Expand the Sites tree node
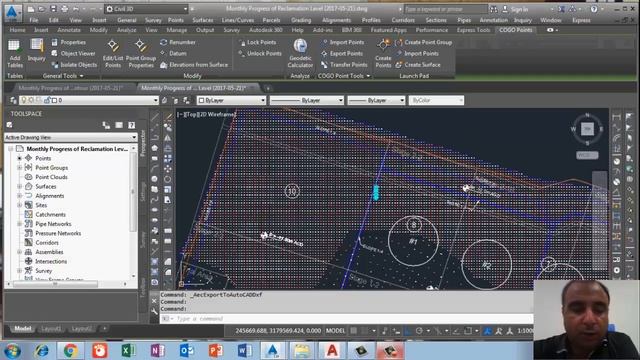 coord(20,205)
